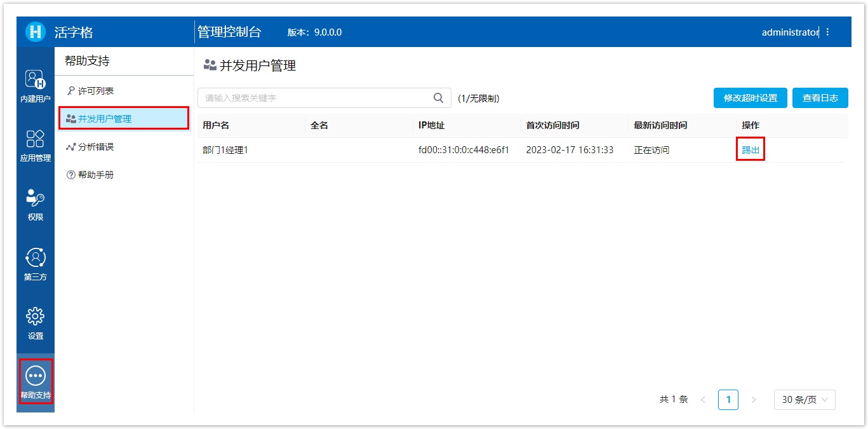This screenshot has height=429, width=868.
Task: Open 帮助手册 help manual item
Action: point(95,175)
